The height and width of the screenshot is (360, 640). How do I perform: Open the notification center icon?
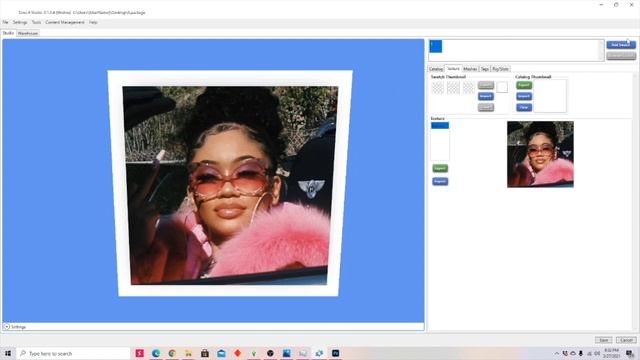pos(630,353)
